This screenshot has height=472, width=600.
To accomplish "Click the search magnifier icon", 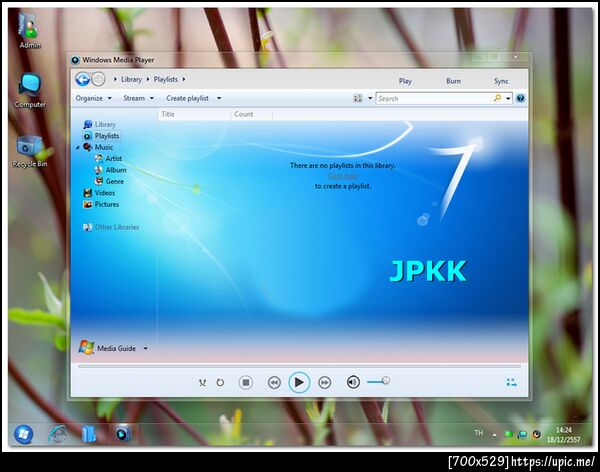I will pyautogui.click(x=497, y=98).
